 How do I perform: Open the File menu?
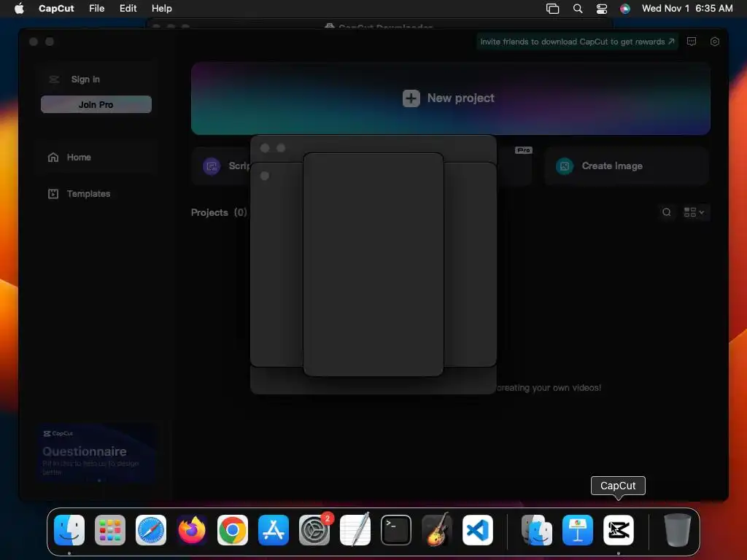click(x=97, y=9)
